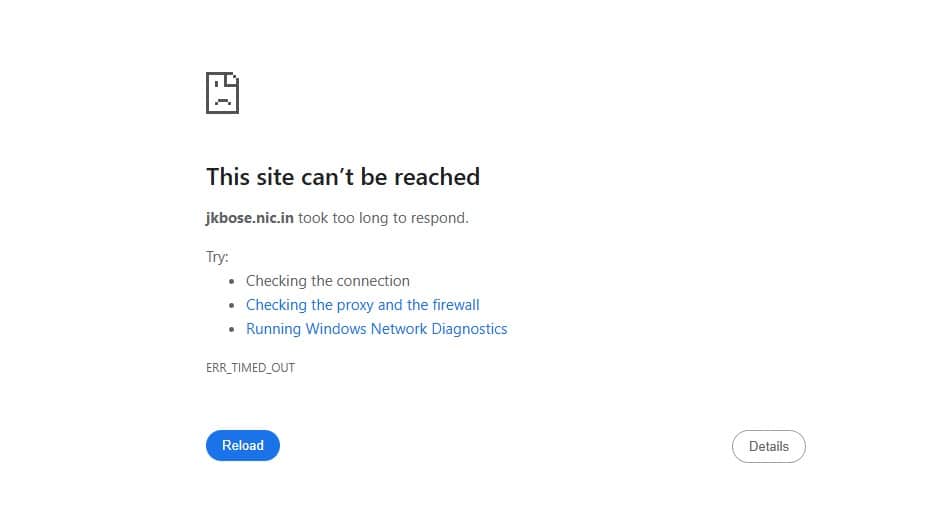Click the sad page error icon
Image resolution: width=952 pixels, height=514 pixels.
[x=222, y=93]
